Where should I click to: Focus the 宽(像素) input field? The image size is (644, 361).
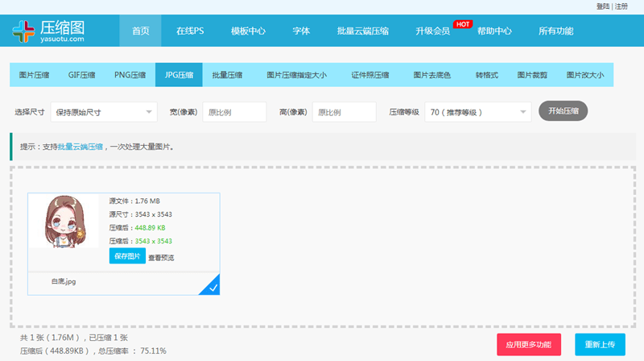point(234,112)
